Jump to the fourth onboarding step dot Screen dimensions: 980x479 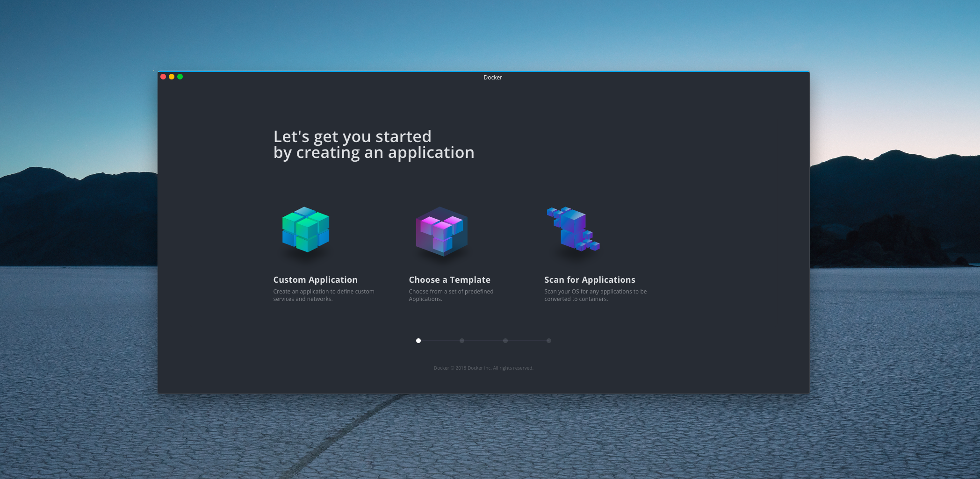(549, 341)
